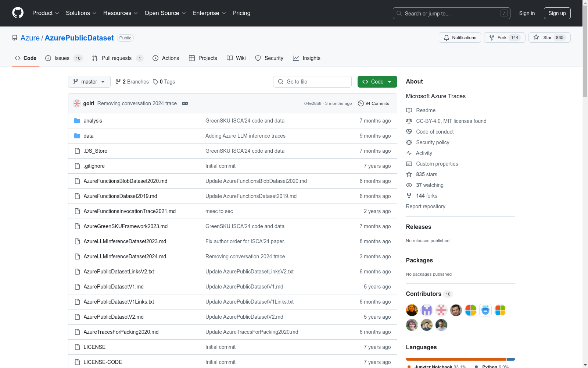Expand the Open Source dropdown
Image resolution: width=588 pixels, height=368 pixels.
pos(165,13)
